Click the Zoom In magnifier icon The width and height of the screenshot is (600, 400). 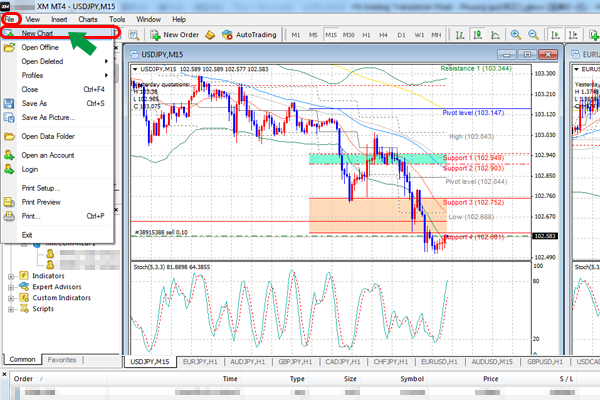515,35
